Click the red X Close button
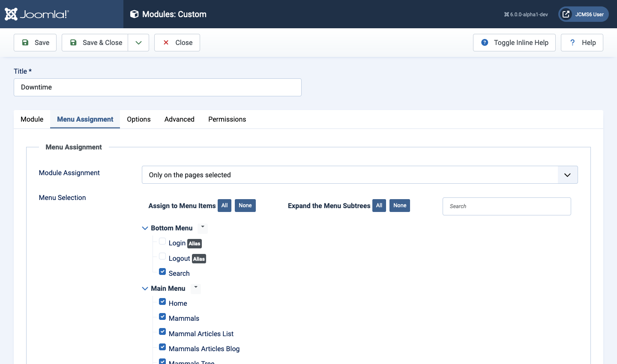Screen dimensions: 617x364 pyautogui.click(x=177, y=42)
